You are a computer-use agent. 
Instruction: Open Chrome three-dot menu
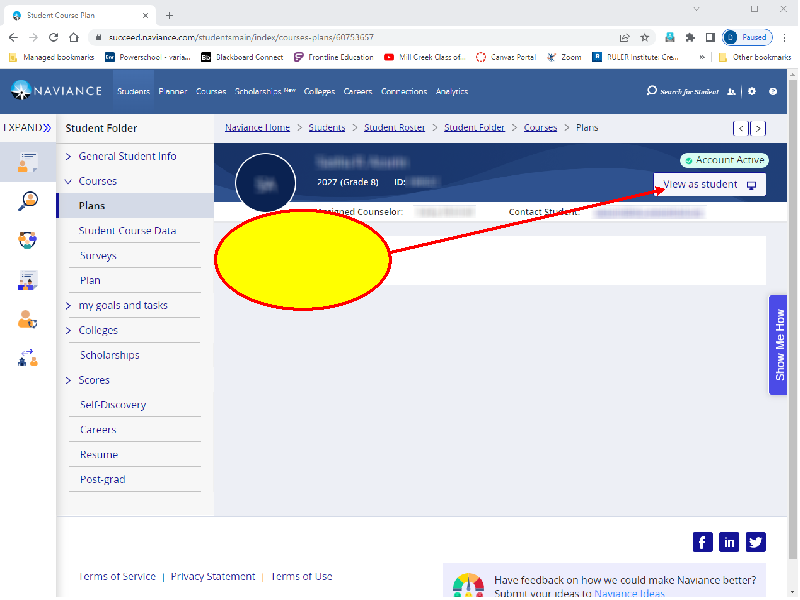point(785,37)
